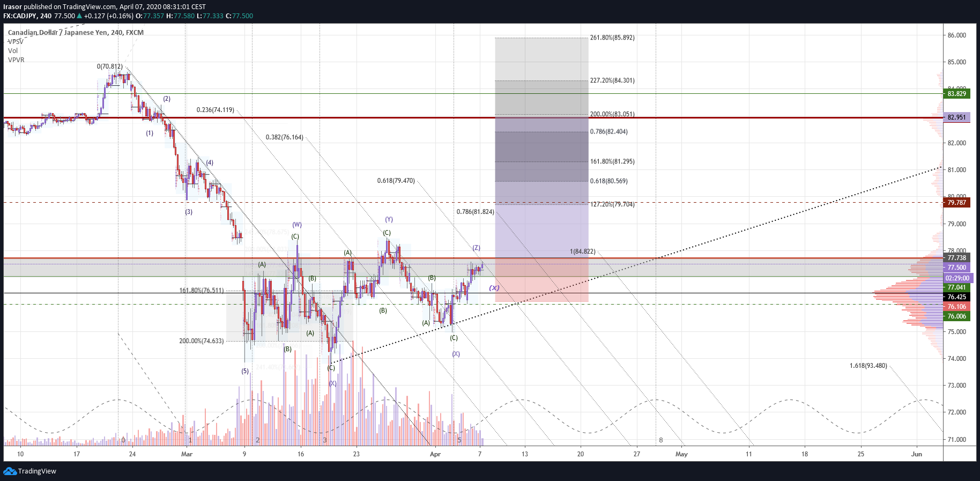Select the 227.20%(84.301) Fibonacci label
The image size is (980, 481).
click(x=612, y=81)
